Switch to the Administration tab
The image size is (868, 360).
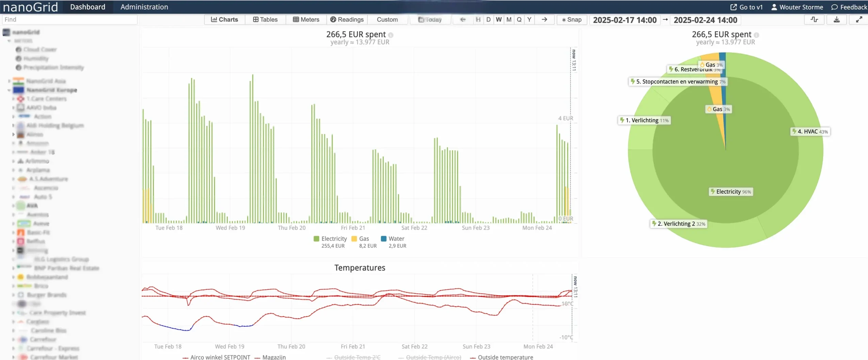144,7
